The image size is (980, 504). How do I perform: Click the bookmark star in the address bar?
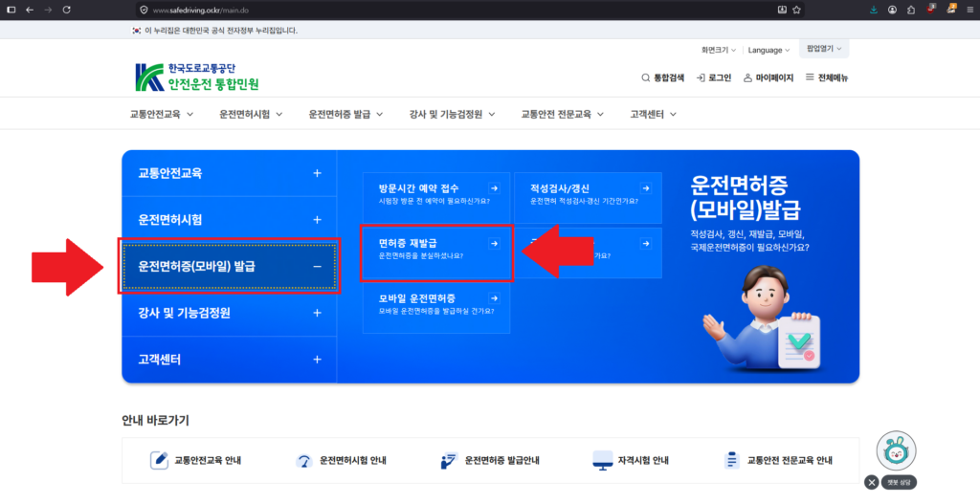click(796, 10)
